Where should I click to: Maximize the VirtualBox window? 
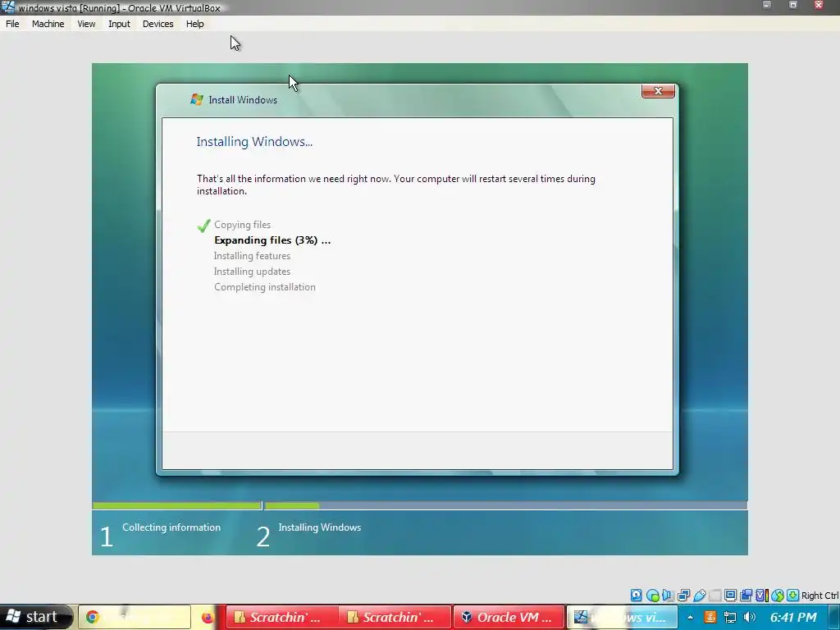[x=793, y=6]
